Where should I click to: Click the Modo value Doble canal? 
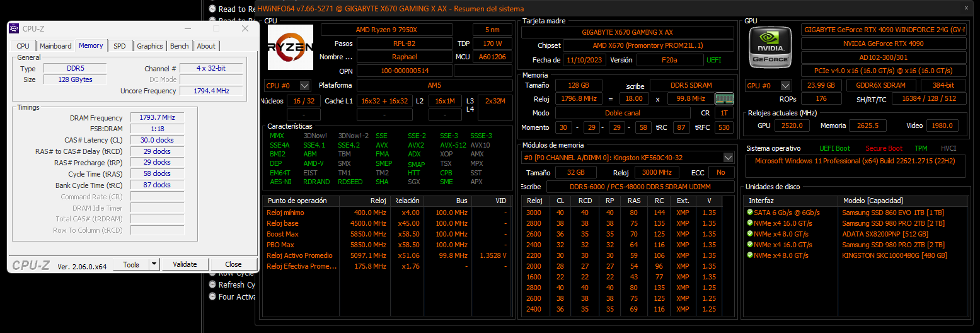(623, 113)
